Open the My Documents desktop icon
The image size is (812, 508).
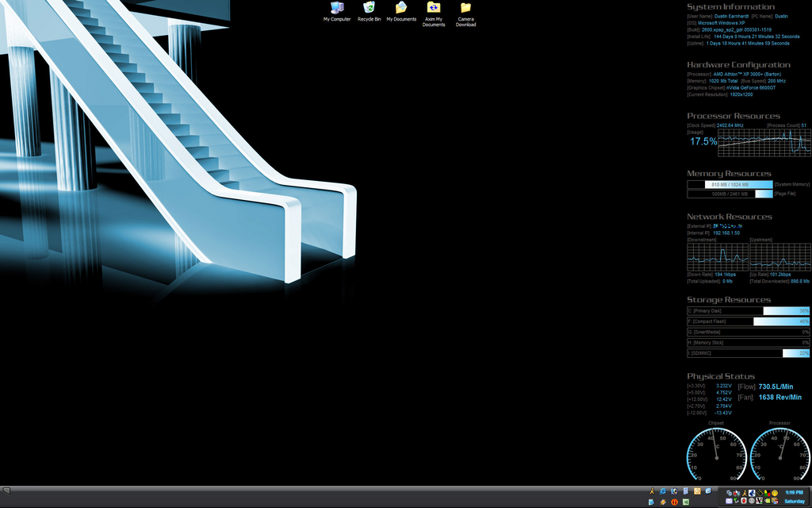(401, 11)
